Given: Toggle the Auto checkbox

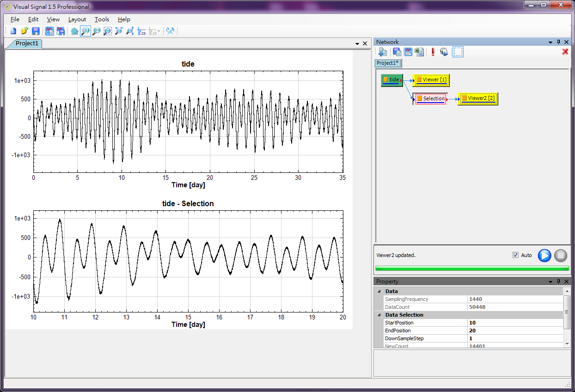Looking at the screenshot, I should (515, 255).
